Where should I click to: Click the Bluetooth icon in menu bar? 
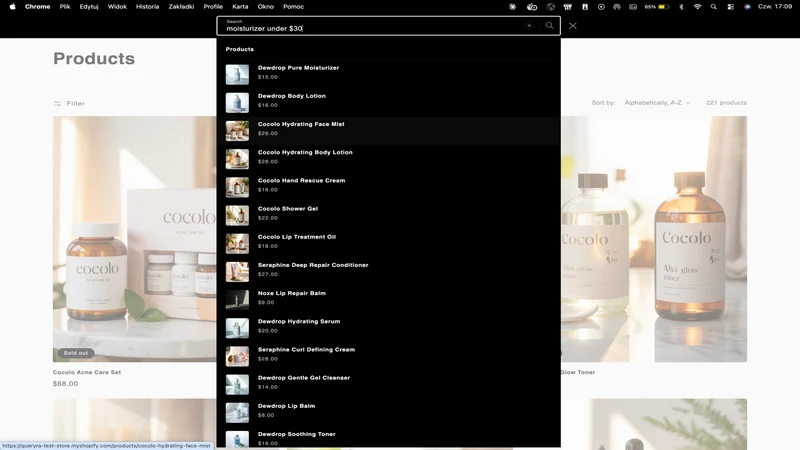pos(681,7)
